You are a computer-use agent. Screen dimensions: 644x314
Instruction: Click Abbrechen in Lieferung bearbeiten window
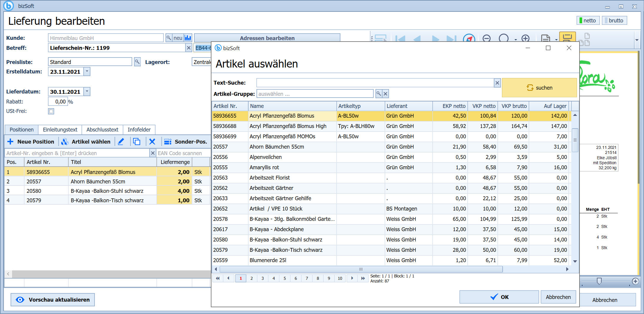[605, 300]
